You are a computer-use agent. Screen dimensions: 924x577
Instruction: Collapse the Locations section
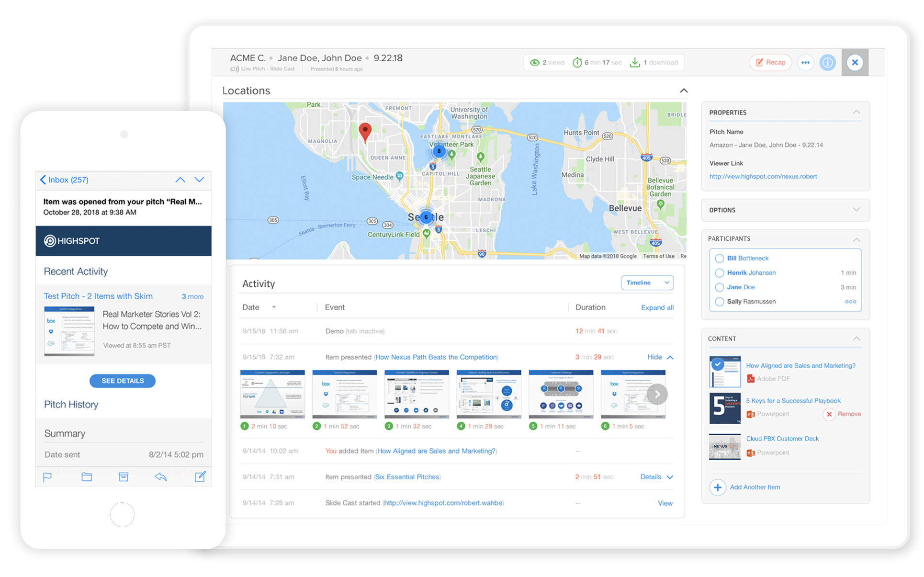(684, 91)
